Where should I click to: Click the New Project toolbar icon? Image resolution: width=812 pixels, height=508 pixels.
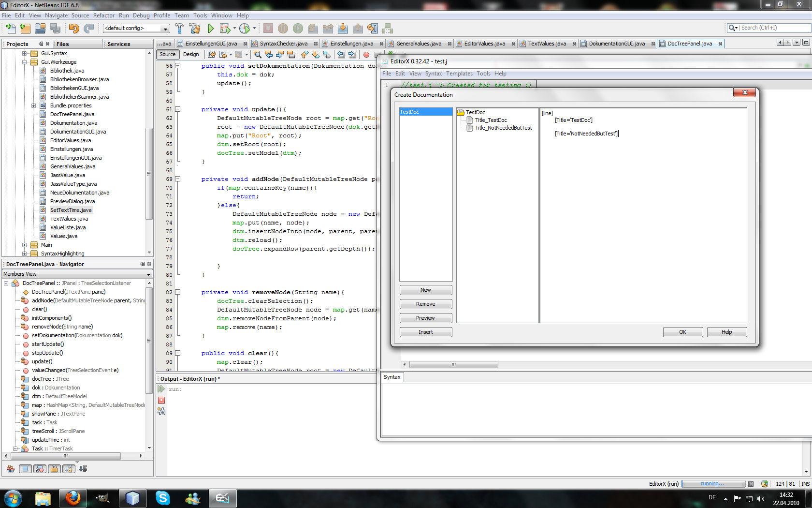click(x=25, y=29)
